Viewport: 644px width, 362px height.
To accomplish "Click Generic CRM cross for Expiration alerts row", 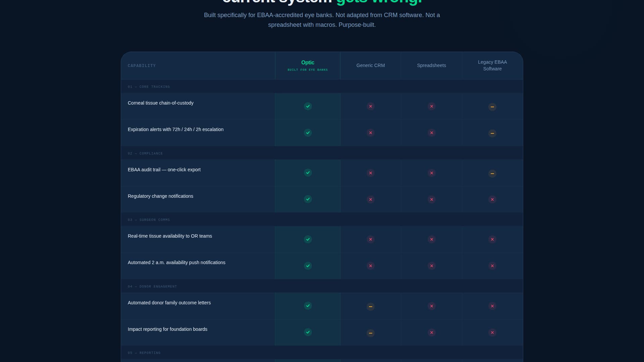I will 370,133.
